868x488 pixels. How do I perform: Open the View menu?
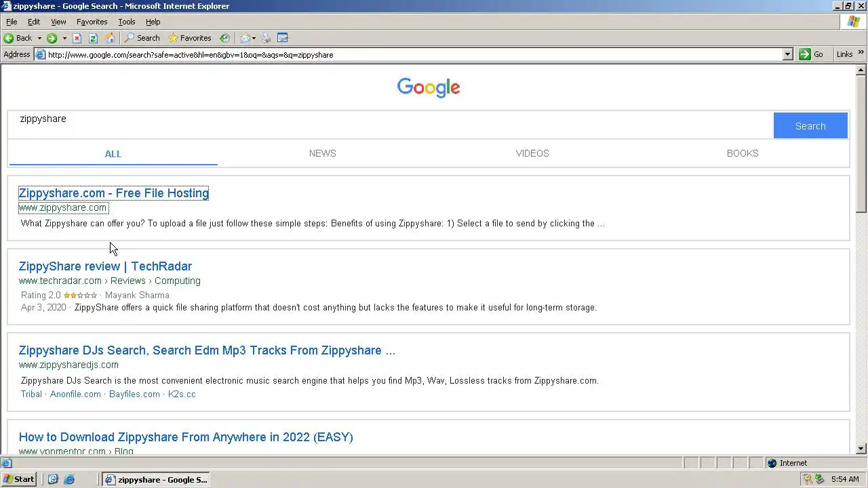click(x=59, y=22)
